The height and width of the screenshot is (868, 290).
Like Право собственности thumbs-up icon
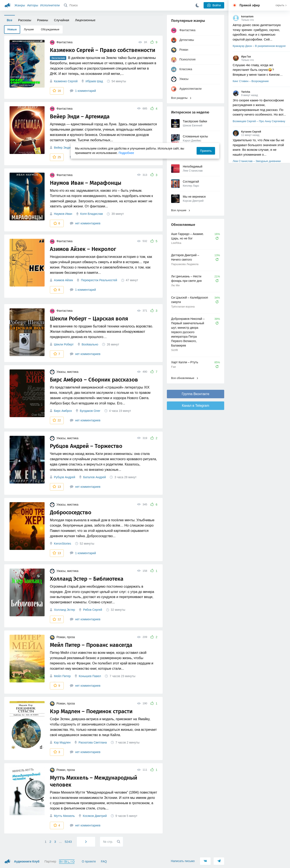point(152,42)
